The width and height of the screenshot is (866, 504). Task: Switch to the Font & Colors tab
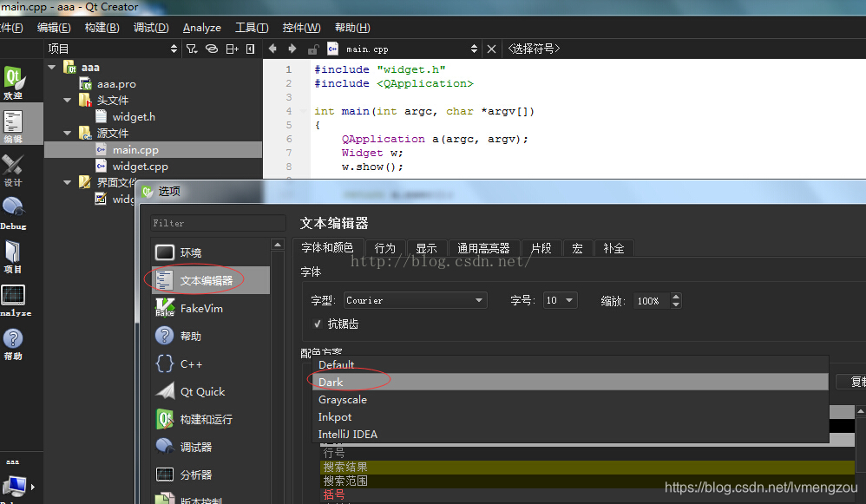(327, 248)
